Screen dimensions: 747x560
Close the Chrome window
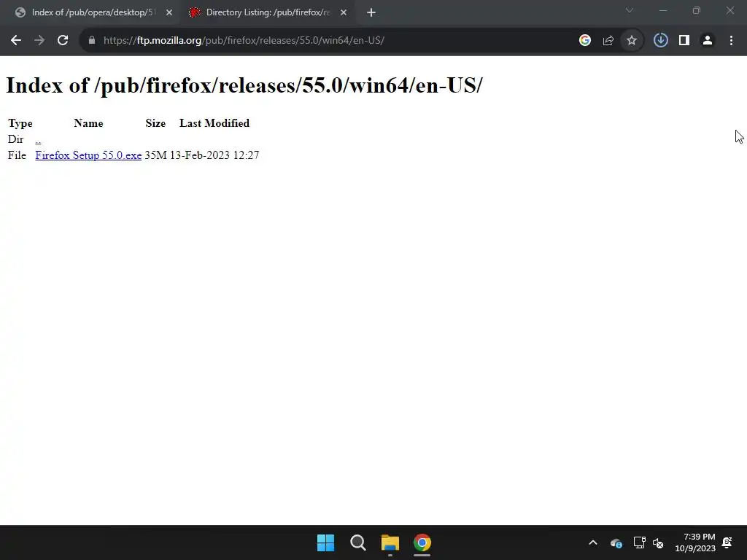tap(729, 10)
